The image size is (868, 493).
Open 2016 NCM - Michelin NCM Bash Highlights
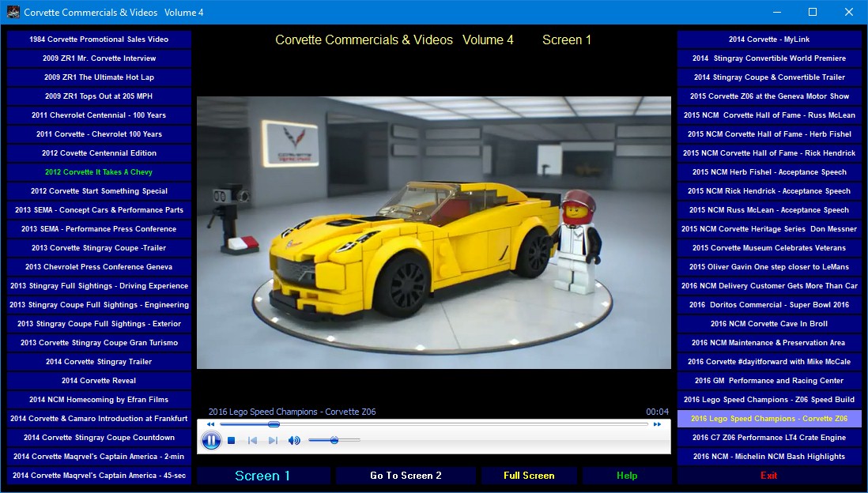(769, 457)
